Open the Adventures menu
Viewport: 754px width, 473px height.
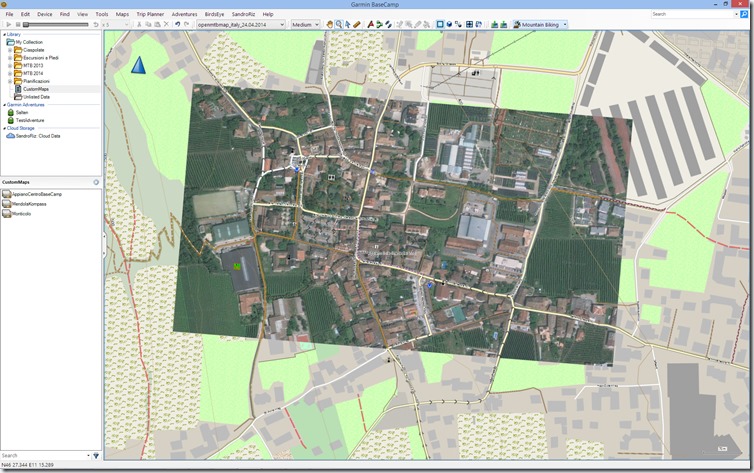pos(184,14)
